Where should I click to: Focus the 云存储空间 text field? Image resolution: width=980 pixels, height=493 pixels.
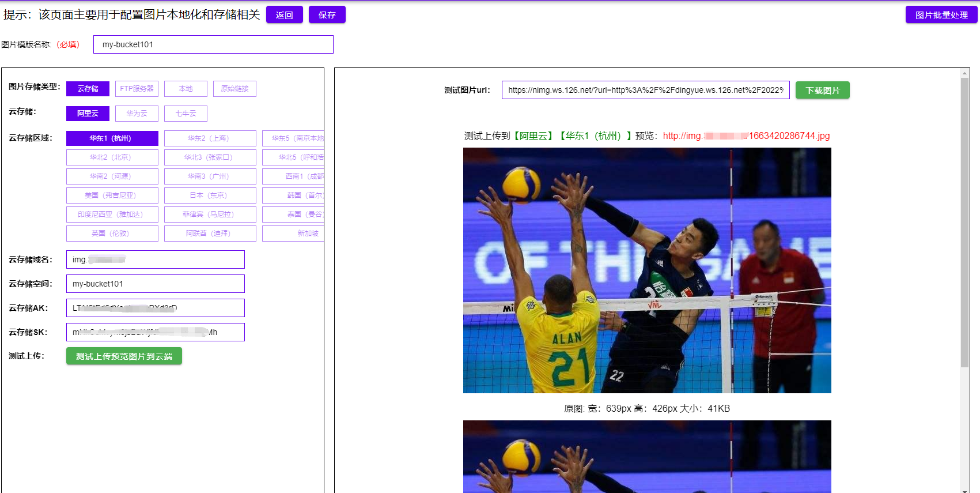[x=155, y=284]
